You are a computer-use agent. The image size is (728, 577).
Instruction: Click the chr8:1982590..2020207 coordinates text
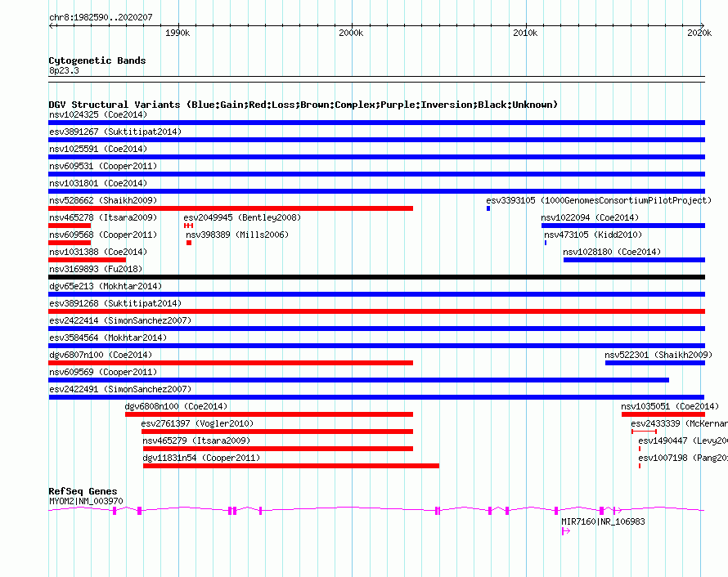tap(101, 17)
